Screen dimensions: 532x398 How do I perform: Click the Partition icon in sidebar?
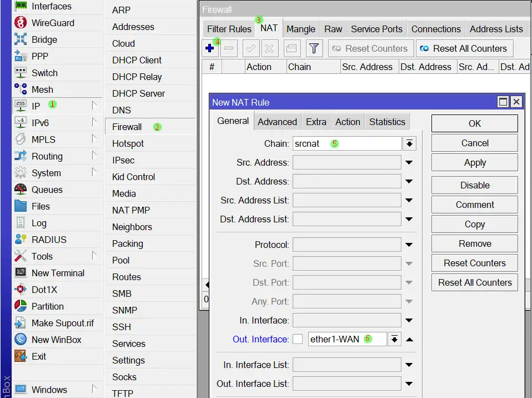[x=21, y=306]
